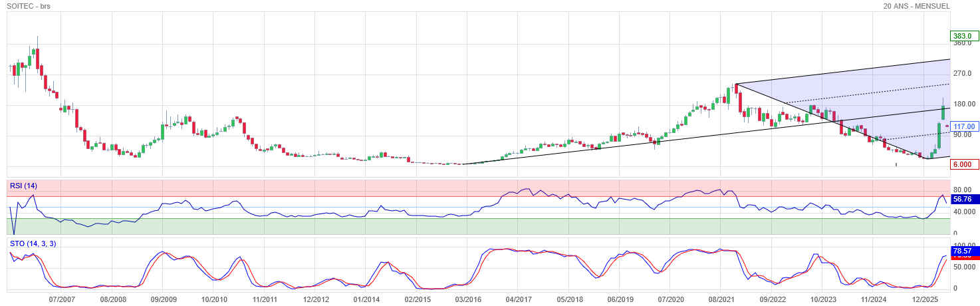Click the 10/2010 date axis label
Screen dimensions: 980x306
point(214,300)
